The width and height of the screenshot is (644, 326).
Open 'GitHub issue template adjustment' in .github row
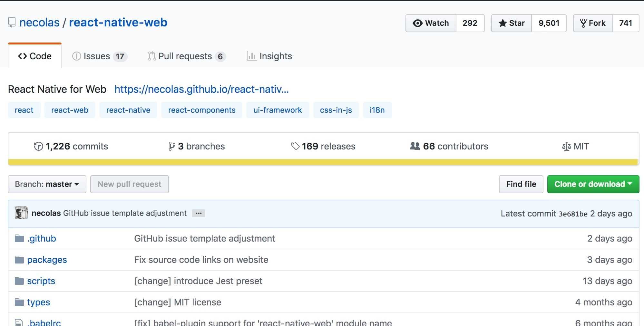204,239
